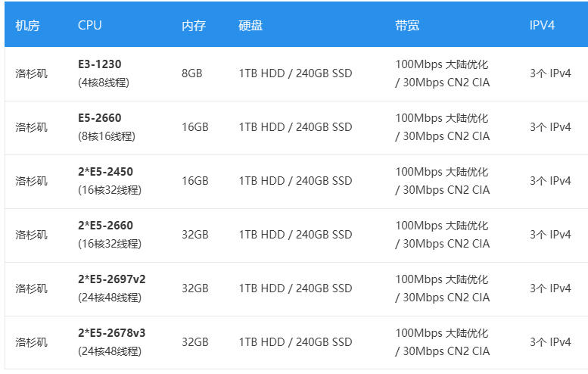Select the 2*E5-2678v3 CPU cell

point(112,341)
